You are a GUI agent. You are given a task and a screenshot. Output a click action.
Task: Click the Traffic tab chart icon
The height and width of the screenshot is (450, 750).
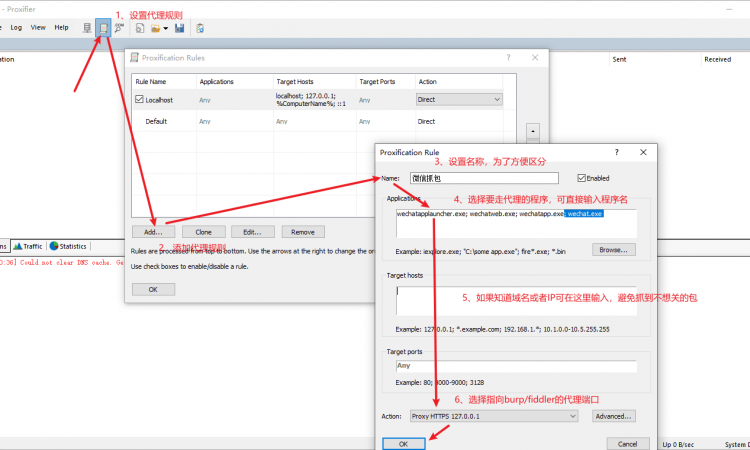[x=18, y=246]
